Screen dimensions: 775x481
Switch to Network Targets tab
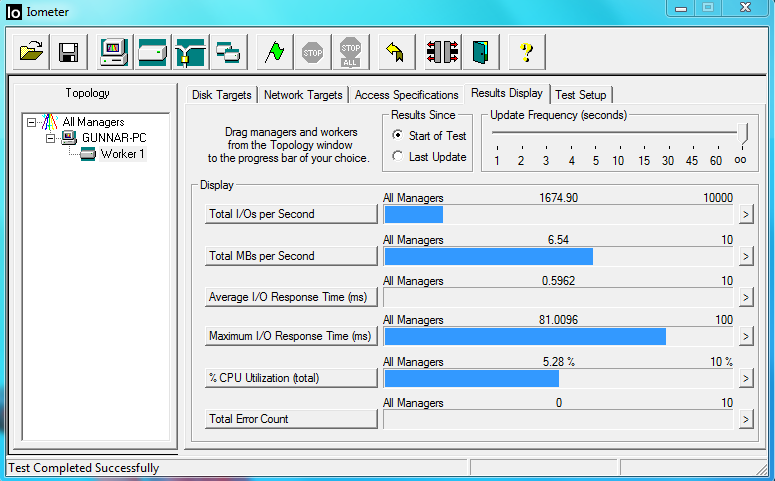pyautogui.click(x=303, y=95)
